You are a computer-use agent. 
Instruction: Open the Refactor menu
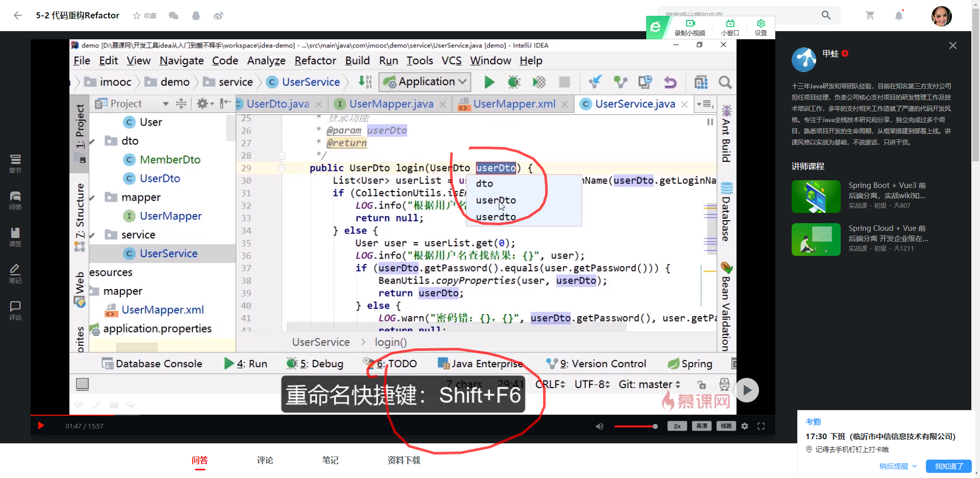[315, 61]
